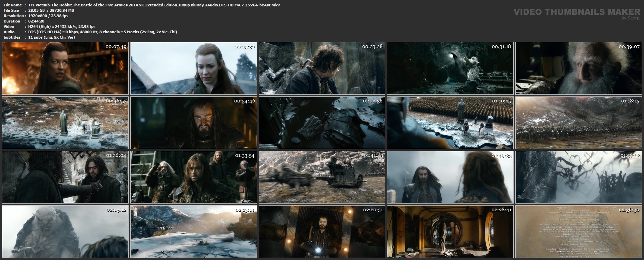Select the frozen lake thumbnail at 02:13:01
The image size is (644, 260).
[194, 231]
